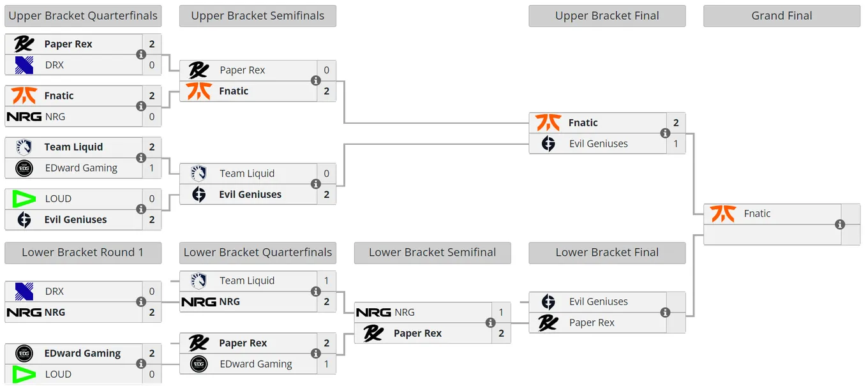Click info icon for DRX vs NRG lower round
The width and height of the screenshot is (868, 386).
point(141,302)
